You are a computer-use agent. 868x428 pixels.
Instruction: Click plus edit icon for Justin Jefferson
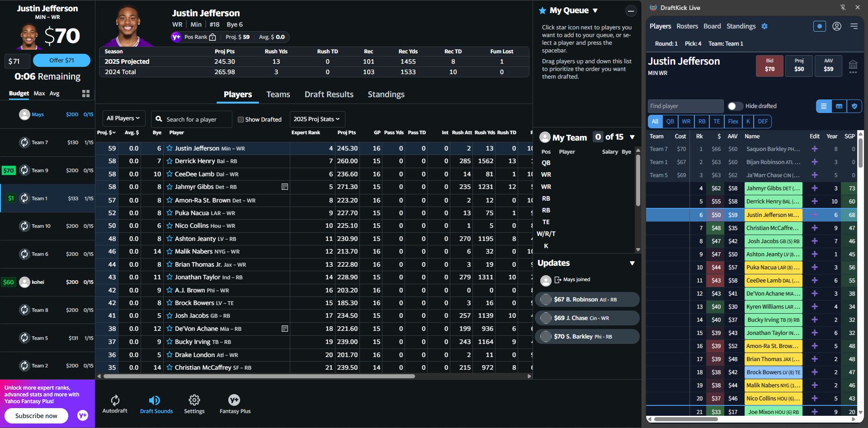815,215
